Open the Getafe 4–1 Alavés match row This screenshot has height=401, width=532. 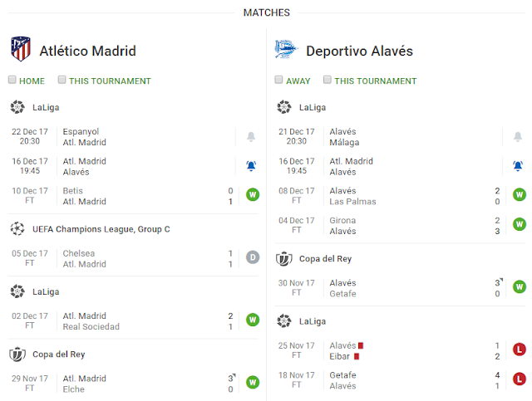point(391,380)
